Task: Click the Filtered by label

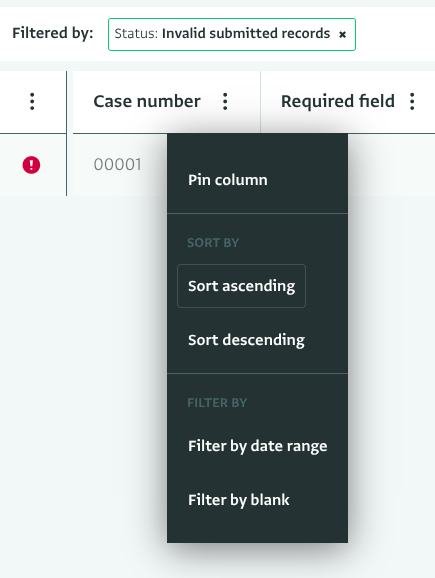Action: [53, 33]
